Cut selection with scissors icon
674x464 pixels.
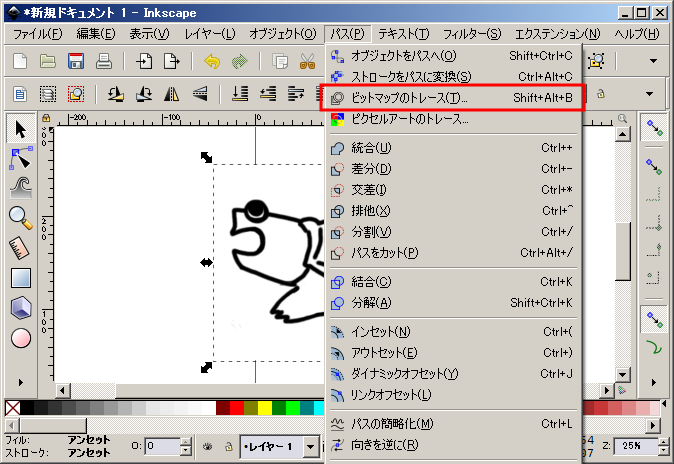[307, 61]
